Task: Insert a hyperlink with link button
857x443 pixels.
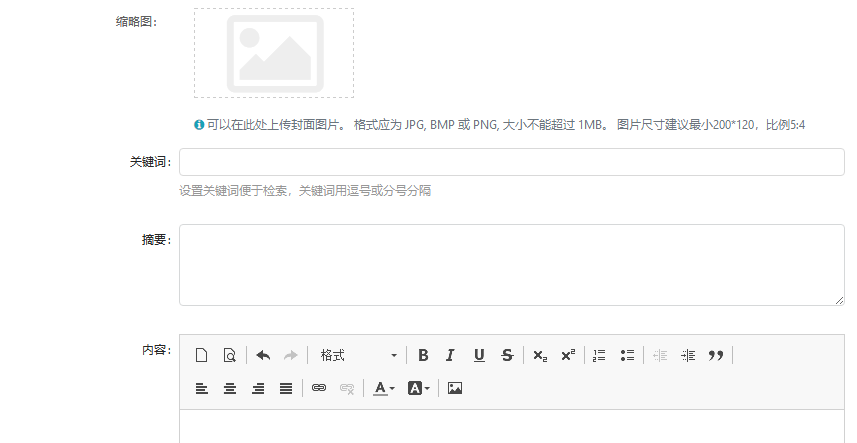Action: tap(319, 388)
